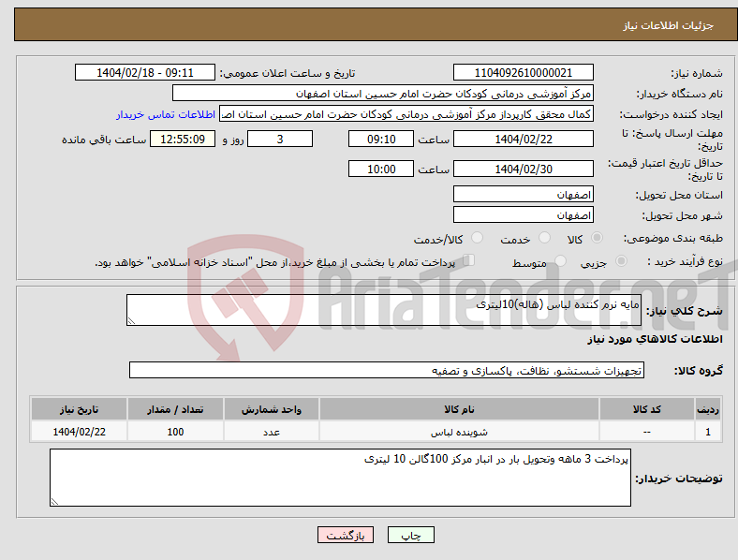This screenshot has height=560, width=738.
Task: Click the price validity date 1404/02/30 field
Action: click(523, 169)
